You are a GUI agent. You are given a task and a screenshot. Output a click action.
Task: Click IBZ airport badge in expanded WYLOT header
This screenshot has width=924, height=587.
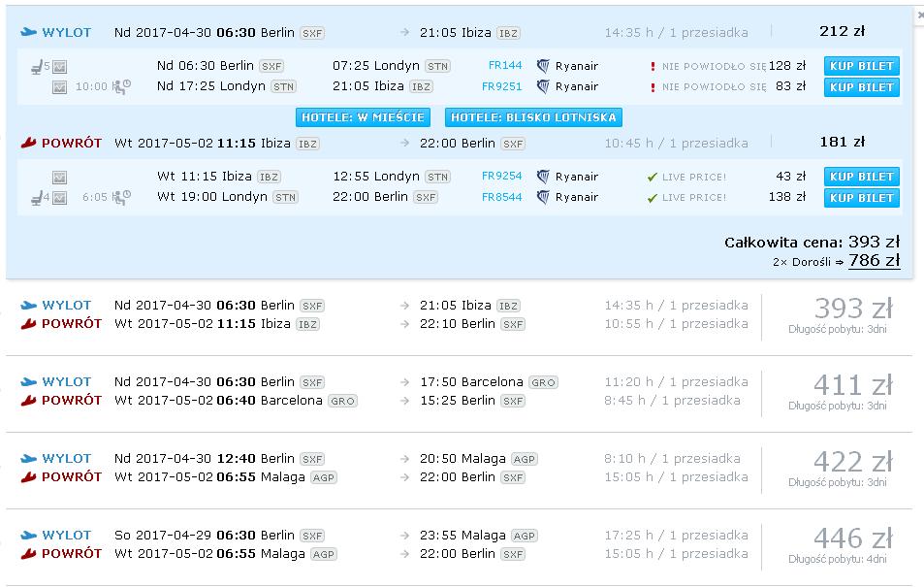(x=509, y=33)
